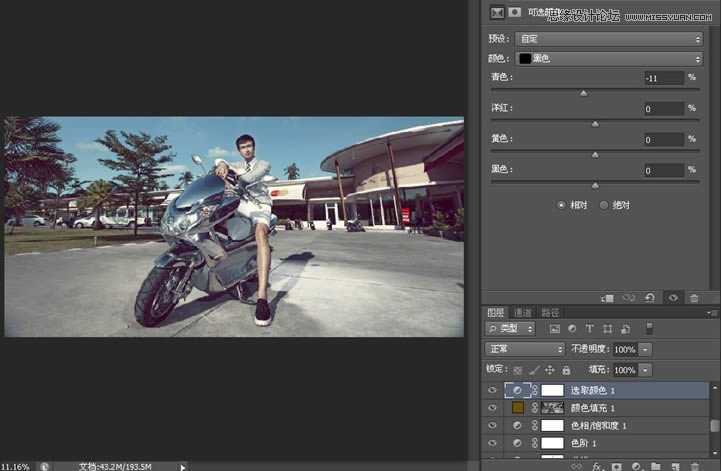The image size is (722, 471).
Task: Select the layer mask thumbnail of 选取颜色 1
Action: (x=552, y=390)
